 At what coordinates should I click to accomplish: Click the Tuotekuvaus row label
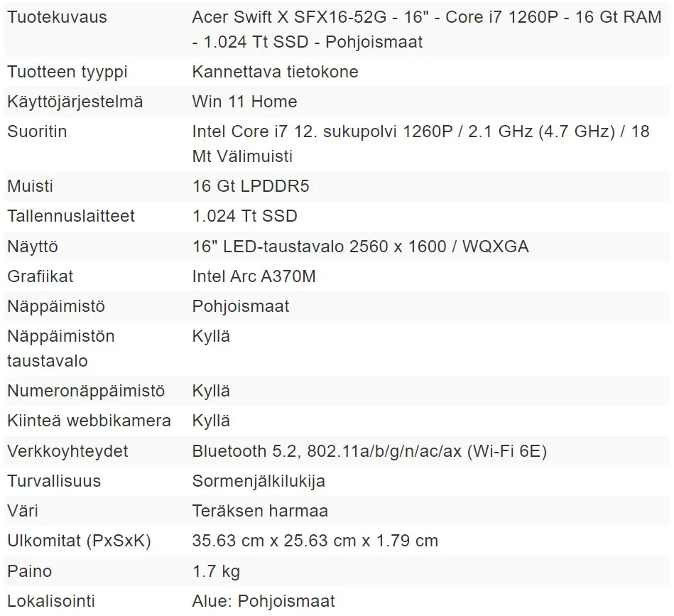tap(57, 17)
